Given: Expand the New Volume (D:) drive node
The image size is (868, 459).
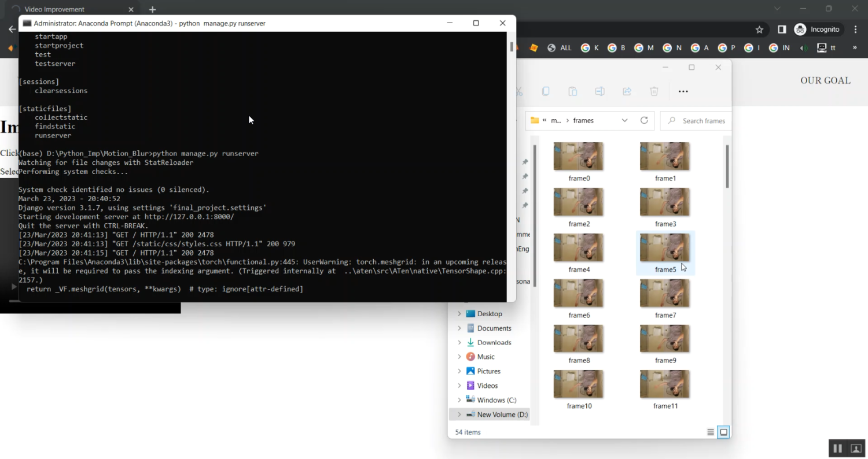Looking at the screenshot, I should (459, 414).
